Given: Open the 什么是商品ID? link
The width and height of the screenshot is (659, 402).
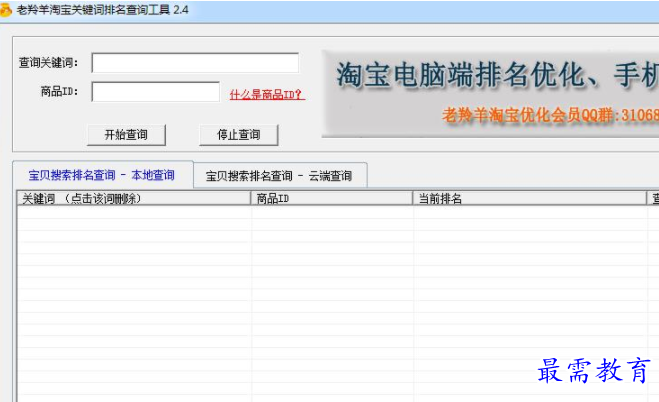Looking at the screenshot, I should (267, 94).
